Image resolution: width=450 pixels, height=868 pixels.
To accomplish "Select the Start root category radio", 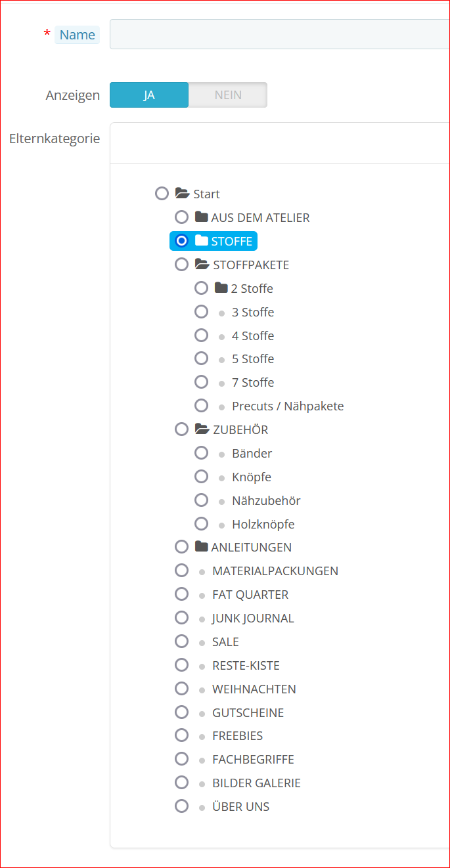I will click(162, 193).
